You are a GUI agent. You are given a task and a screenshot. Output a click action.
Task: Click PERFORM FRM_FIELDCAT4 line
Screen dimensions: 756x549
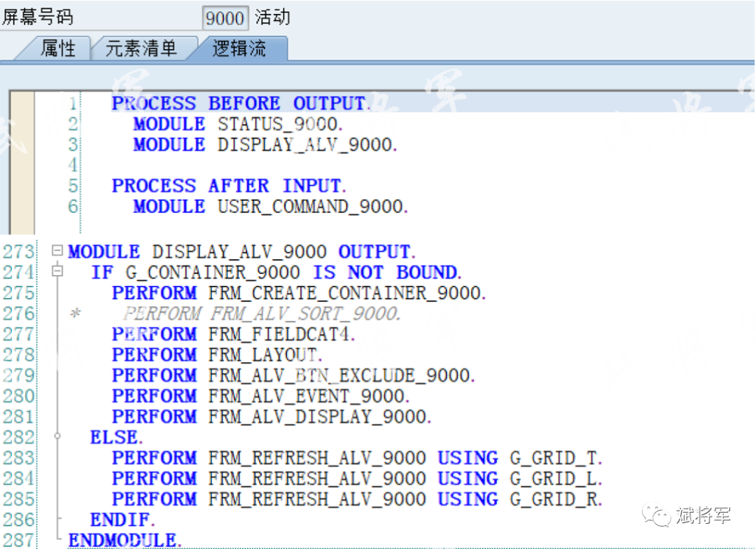pos(233,334)
